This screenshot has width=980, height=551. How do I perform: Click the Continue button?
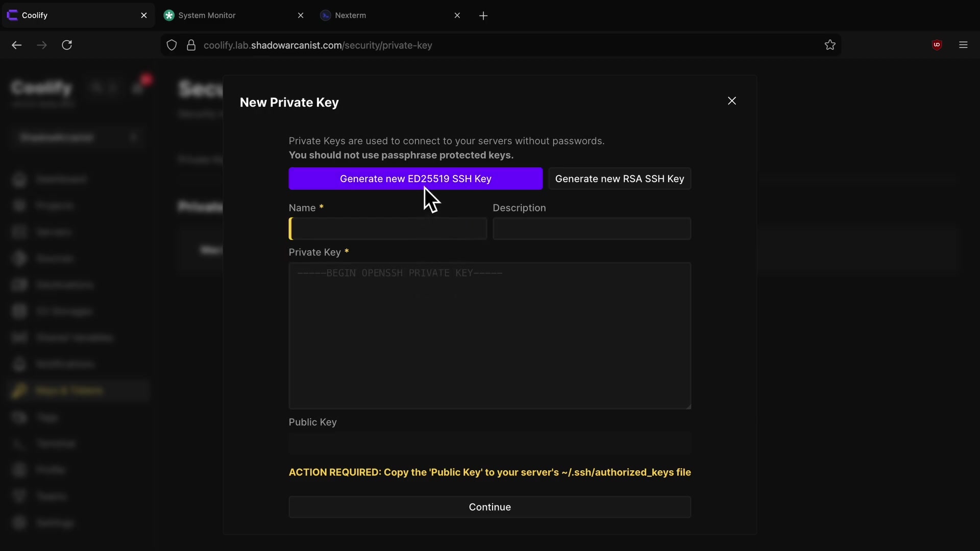click(x=490, y=507)
